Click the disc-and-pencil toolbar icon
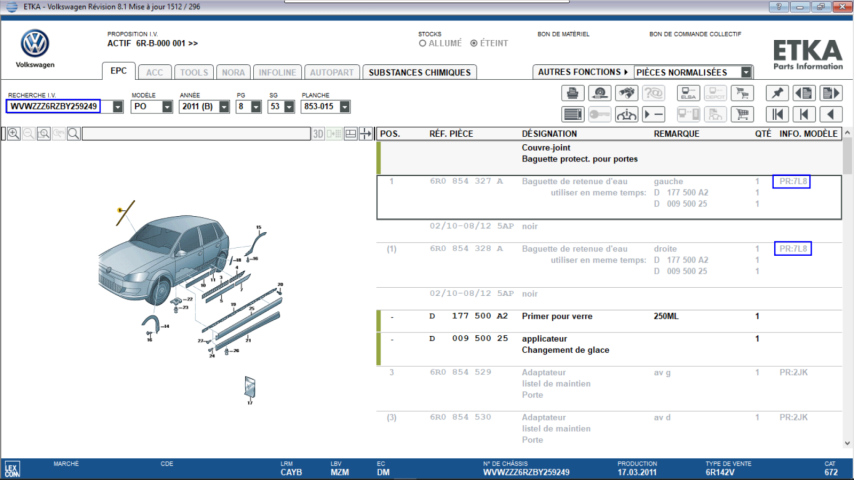Screen dimensions: 854x480 pyautogui.click(x=600, y=93)
